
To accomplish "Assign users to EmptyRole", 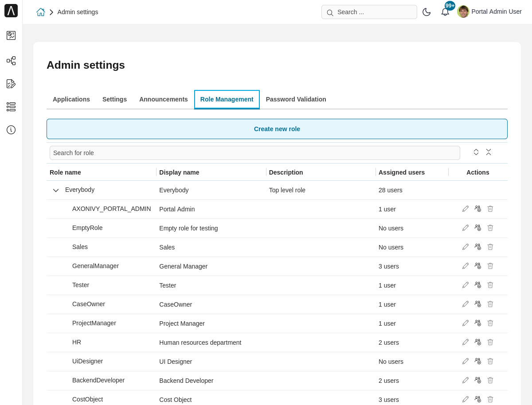I will tap(478, 228).
